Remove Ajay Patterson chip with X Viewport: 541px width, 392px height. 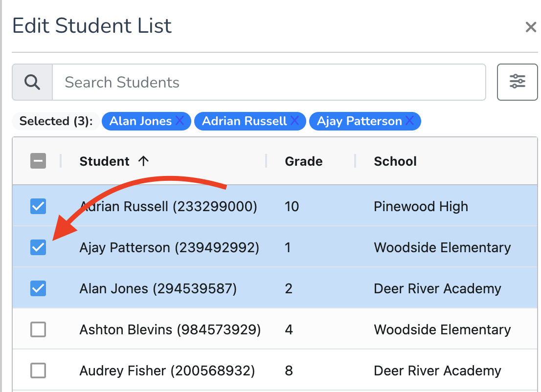[409, 121]
